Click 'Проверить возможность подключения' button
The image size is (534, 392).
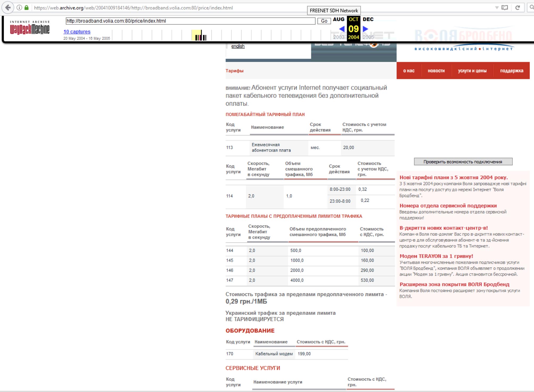(463, 162)
